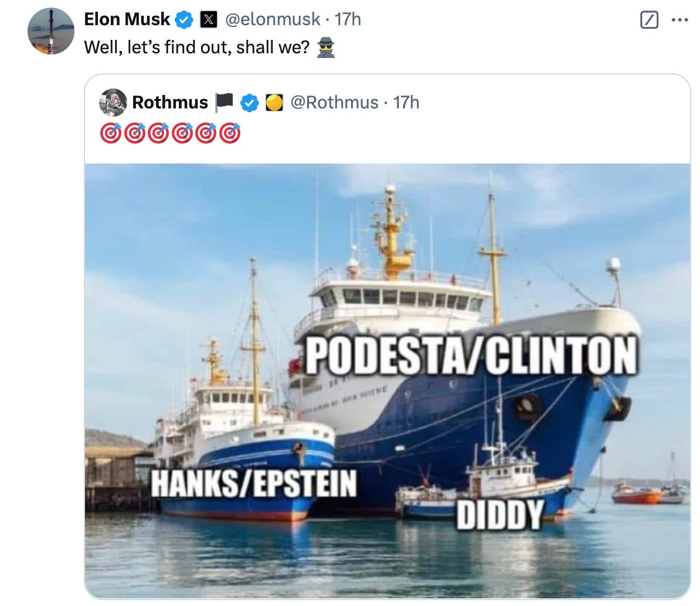This screenshot has height=606, width=700.
Task: Click the detective emoji in the tweet
Action: pos(325,47)
